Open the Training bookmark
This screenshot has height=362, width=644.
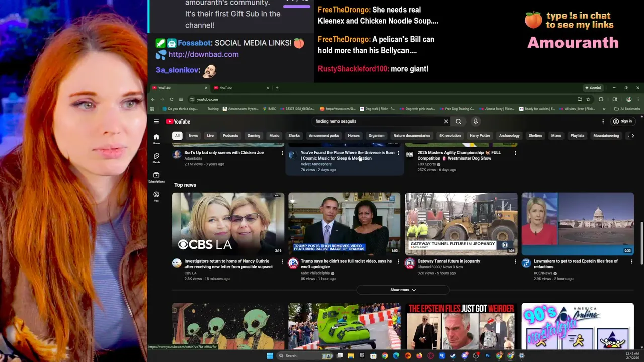click(213, 109)
